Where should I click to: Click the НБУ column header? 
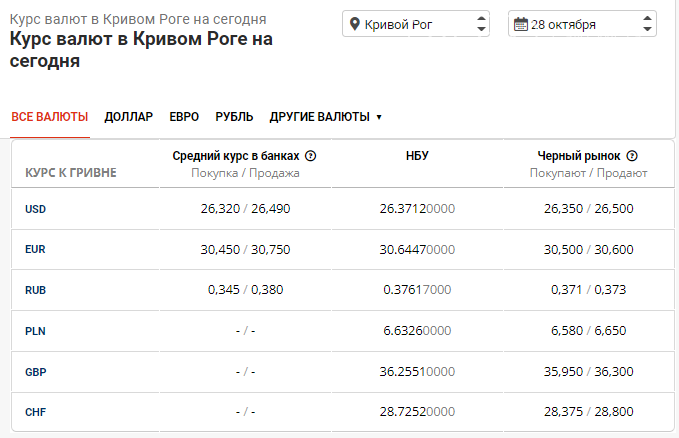point(417,156)
